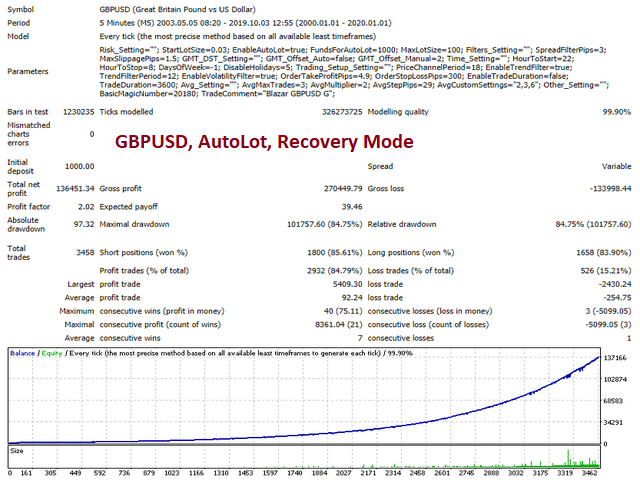Select the Modelling quality value 99.90%
The width and height of the screenshot is (640, 480).
tap(610, 114)
